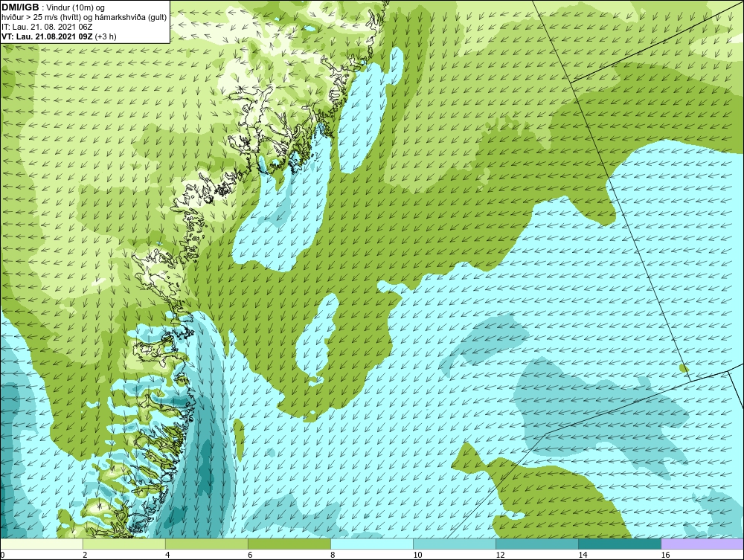Click the 6–8 m/s olive green legend swatch

click(x=289, y=544)
